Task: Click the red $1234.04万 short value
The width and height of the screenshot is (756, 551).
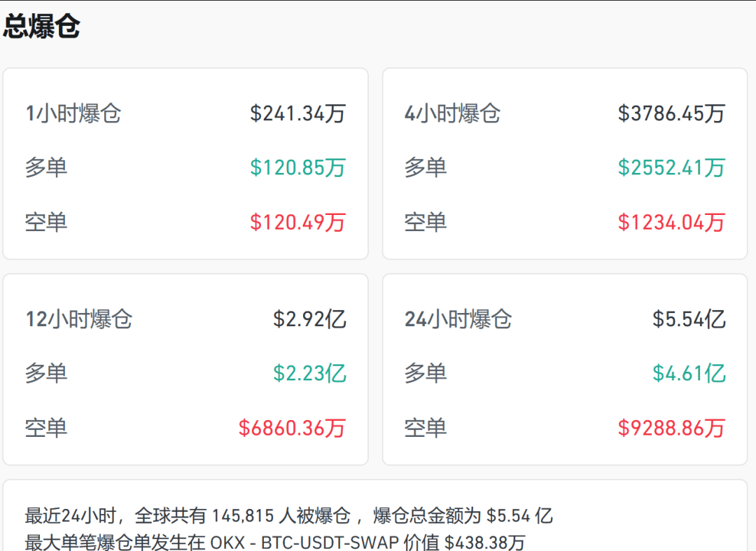Action: point(671,222)
